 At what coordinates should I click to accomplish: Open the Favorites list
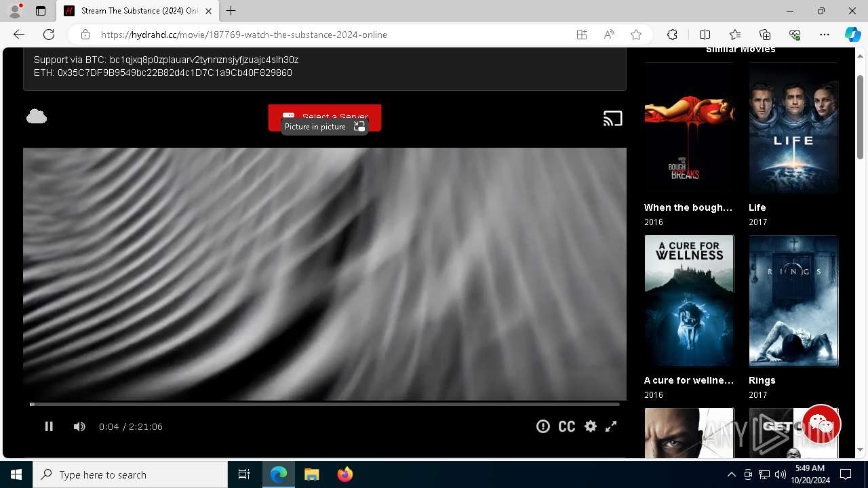pos(735,35)
